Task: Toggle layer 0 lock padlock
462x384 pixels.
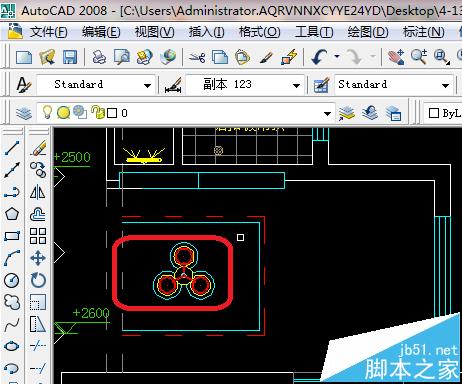Action: point(98,113)
